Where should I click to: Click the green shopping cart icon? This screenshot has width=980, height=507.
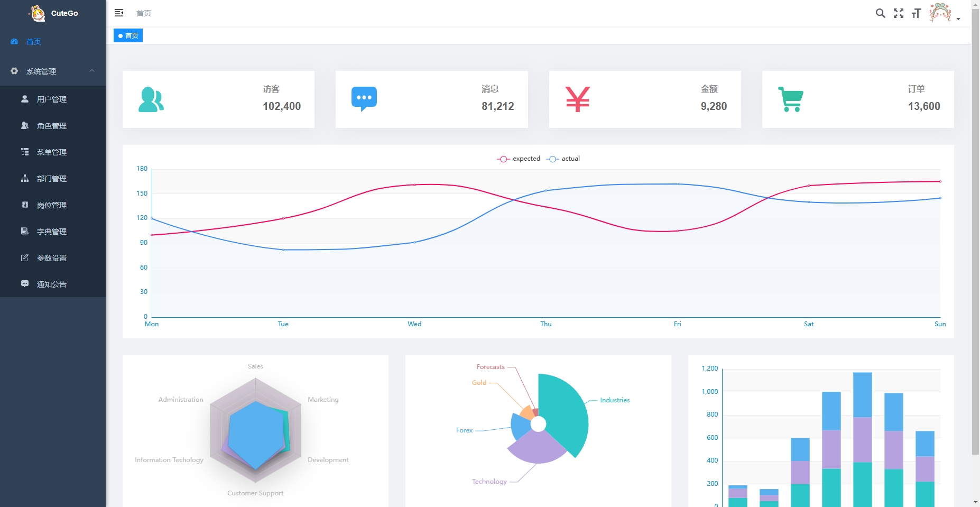pyautogui.click(x=791, y=99)
